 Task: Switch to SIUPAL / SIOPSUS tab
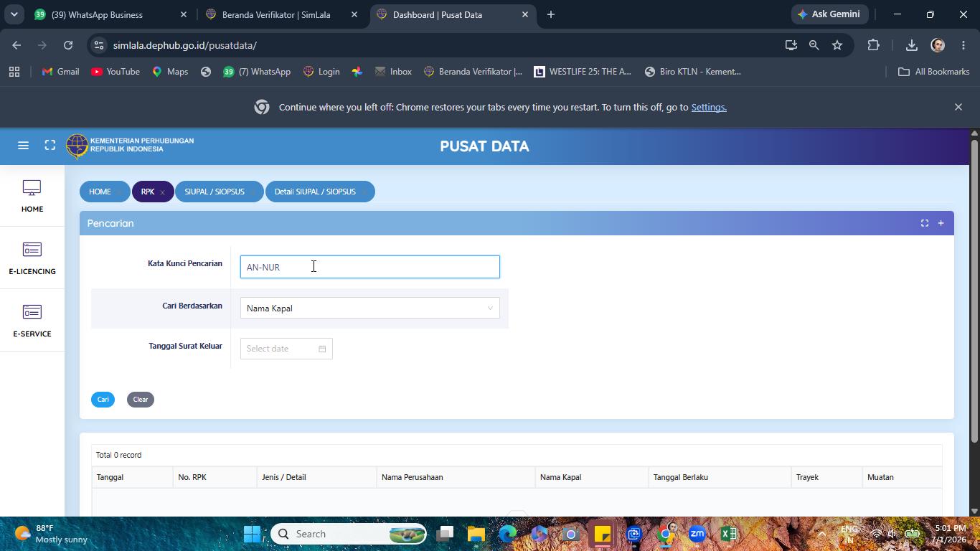(x=215, y=192)
